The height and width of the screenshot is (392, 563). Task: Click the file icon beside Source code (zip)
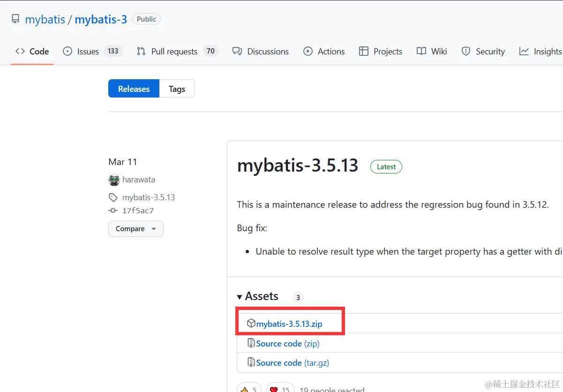[x=251, y=343]
